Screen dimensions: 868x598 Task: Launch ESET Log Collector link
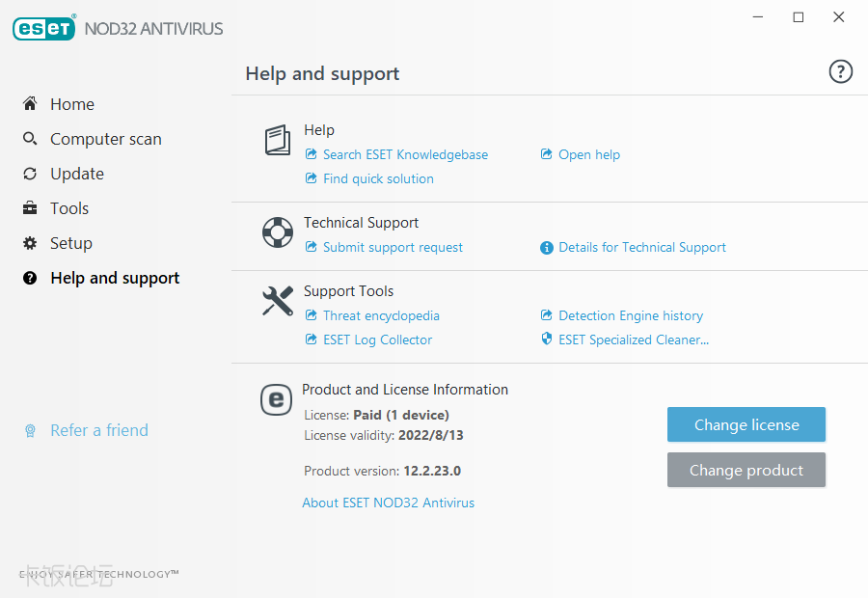click(377, 340)
